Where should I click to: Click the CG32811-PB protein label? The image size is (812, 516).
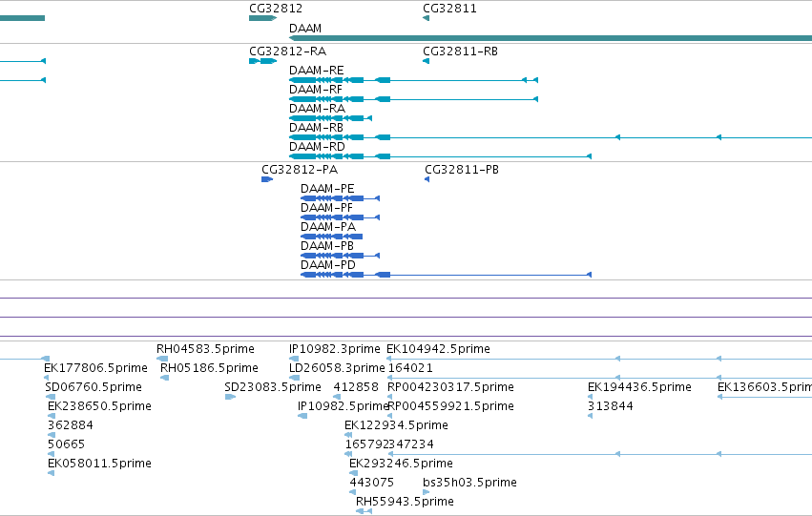(462, 170)
